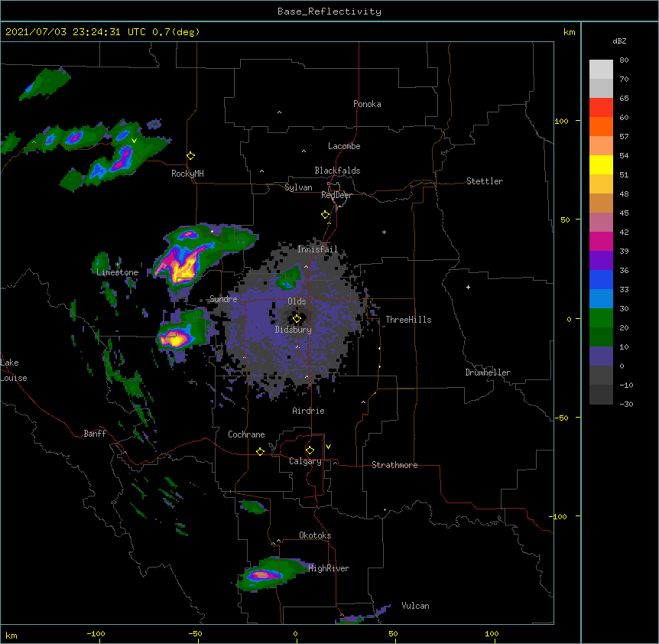This screenshot has width=659, height=644.
Task: Click the yellow diamond marker above Calgary label
Action: (310, 450)
